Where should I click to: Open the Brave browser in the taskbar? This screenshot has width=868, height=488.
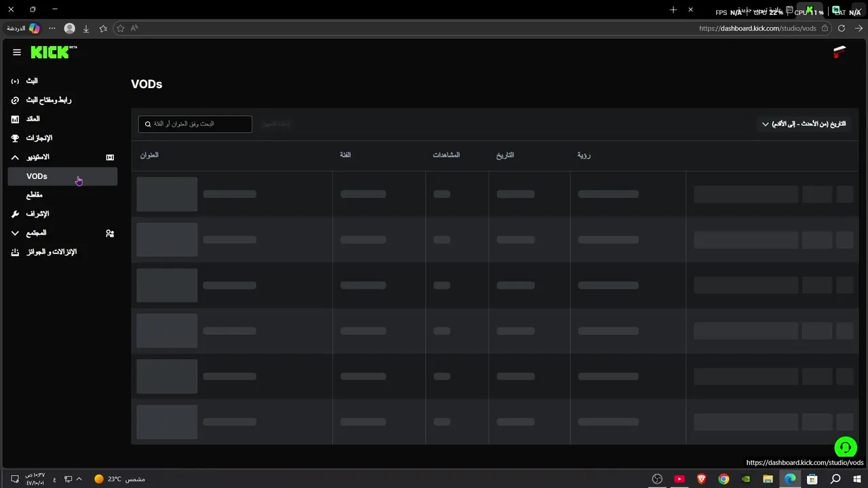(702, 479)
